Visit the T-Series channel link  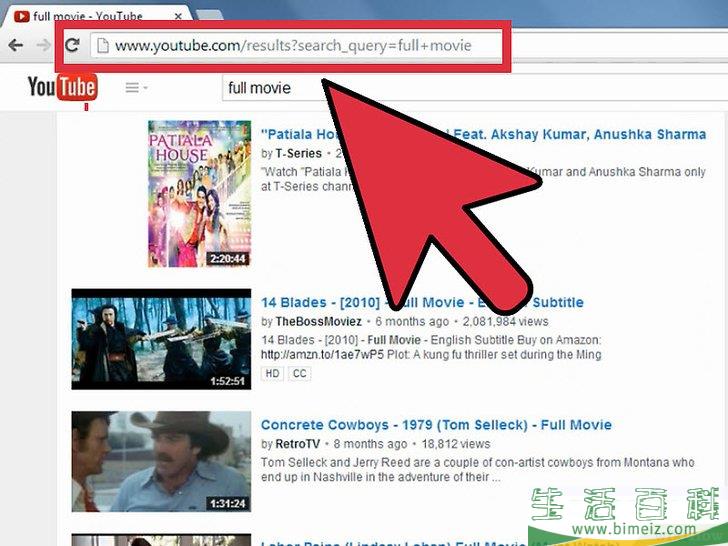(298, 153)
